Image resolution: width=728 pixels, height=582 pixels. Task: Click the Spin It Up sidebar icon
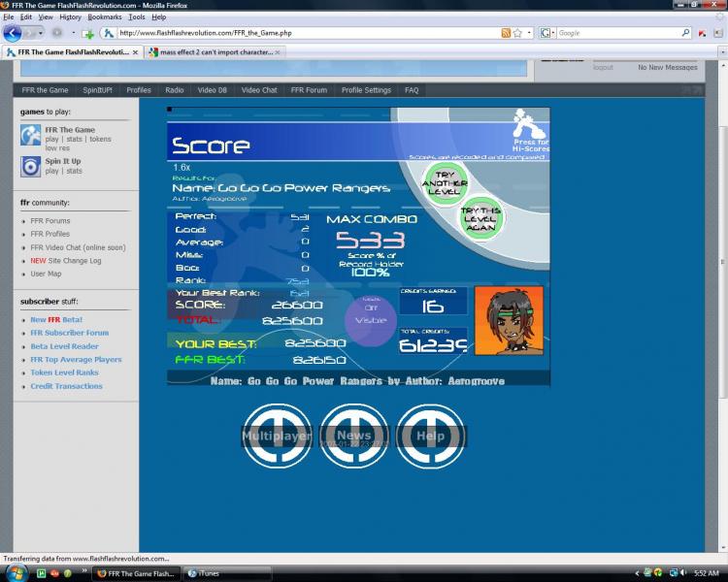[31, 167]
